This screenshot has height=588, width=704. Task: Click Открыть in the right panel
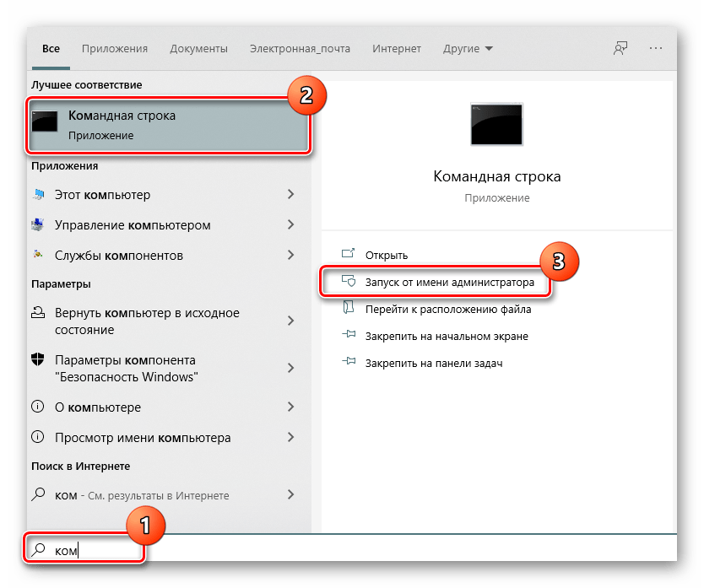[387, 255]
